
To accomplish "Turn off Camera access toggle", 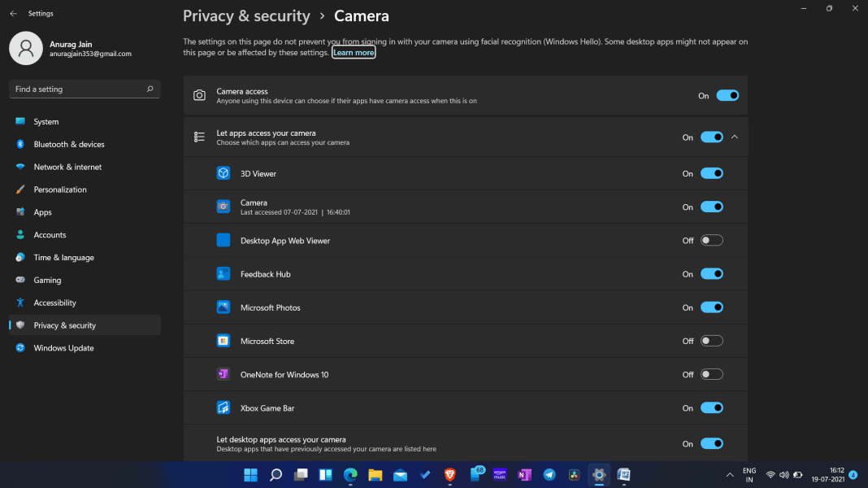I will (x=728, y=95).
